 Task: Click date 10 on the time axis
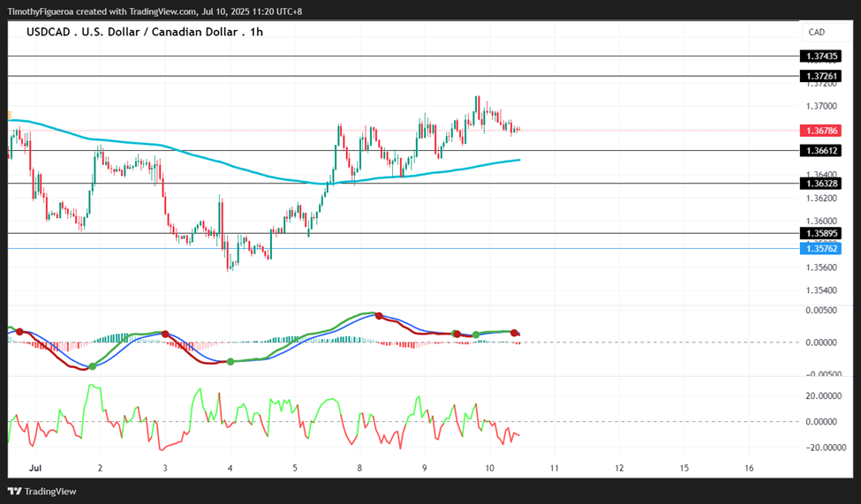[489, 469]
